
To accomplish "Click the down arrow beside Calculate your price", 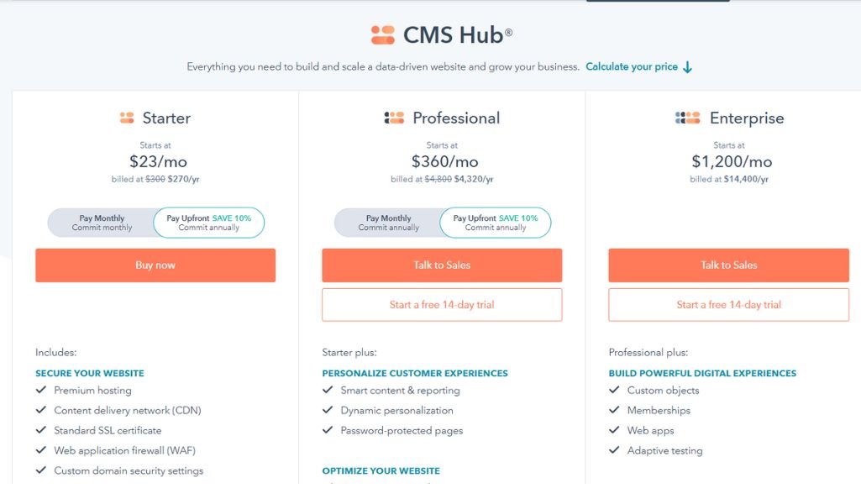I will point(687,67).
